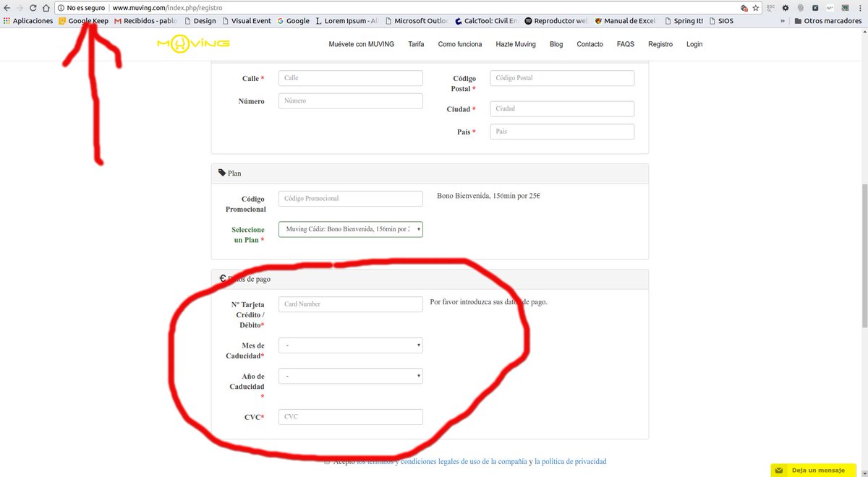Focus the País input field
The width and height of the screenshot is (868, 477).
[562, 132]
